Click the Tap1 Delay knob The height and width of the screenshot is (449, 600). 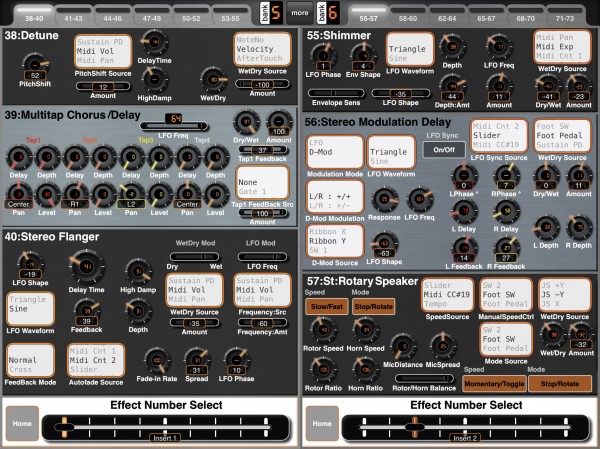(x=18, y=157)
